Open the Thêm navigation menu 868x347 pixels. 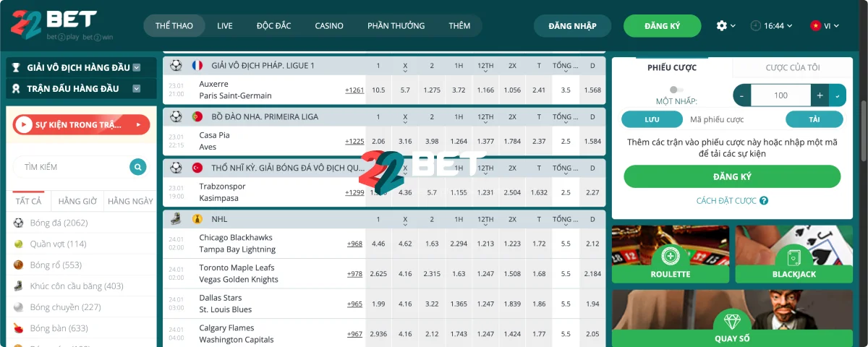pos(459,25)
